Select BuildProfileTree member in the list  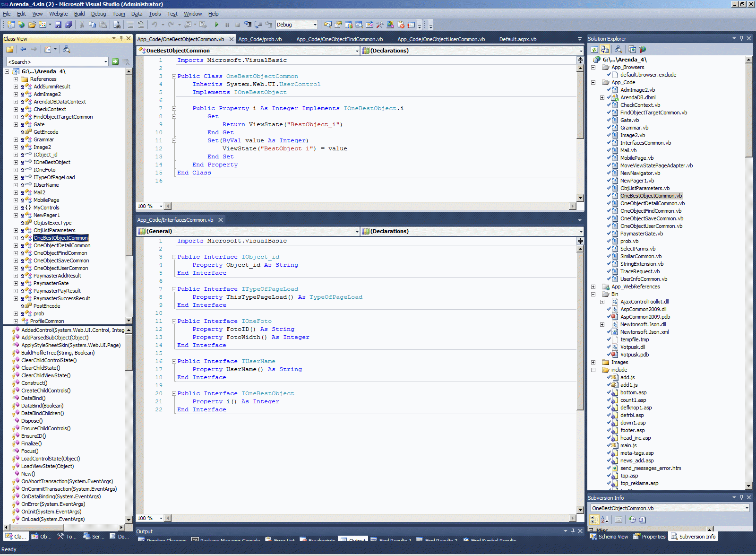58,353
